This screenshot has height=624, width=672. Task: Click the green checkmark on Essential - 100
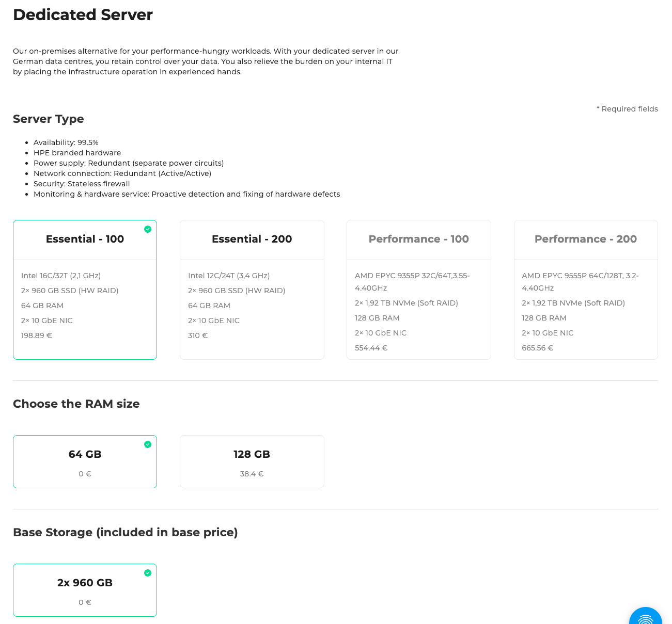click(148, 228)
